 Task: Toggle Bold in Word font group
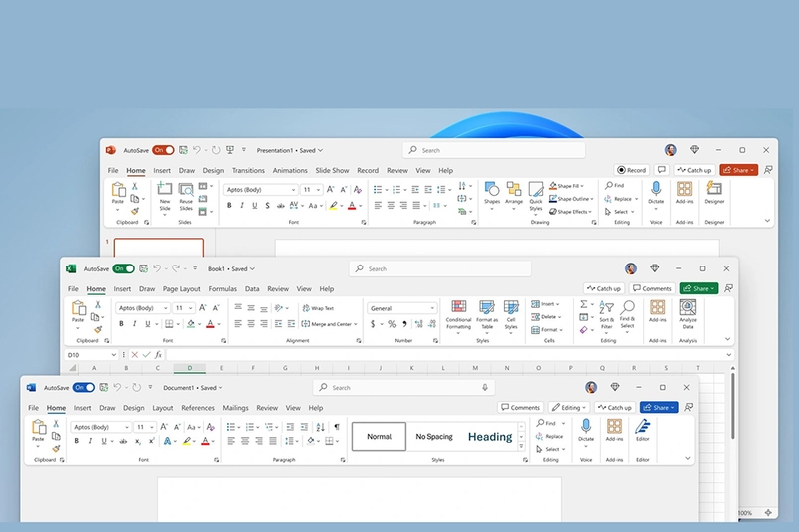coord(77,441)
